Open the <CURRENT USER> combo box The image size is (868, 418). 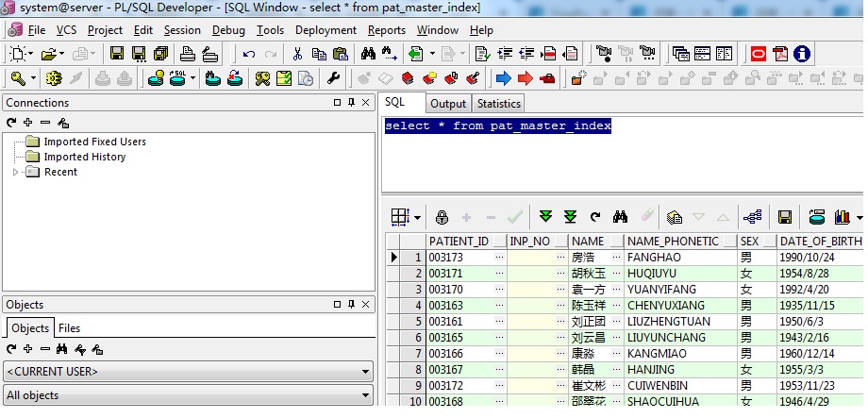pyautogui.click(x=188, y=372)
